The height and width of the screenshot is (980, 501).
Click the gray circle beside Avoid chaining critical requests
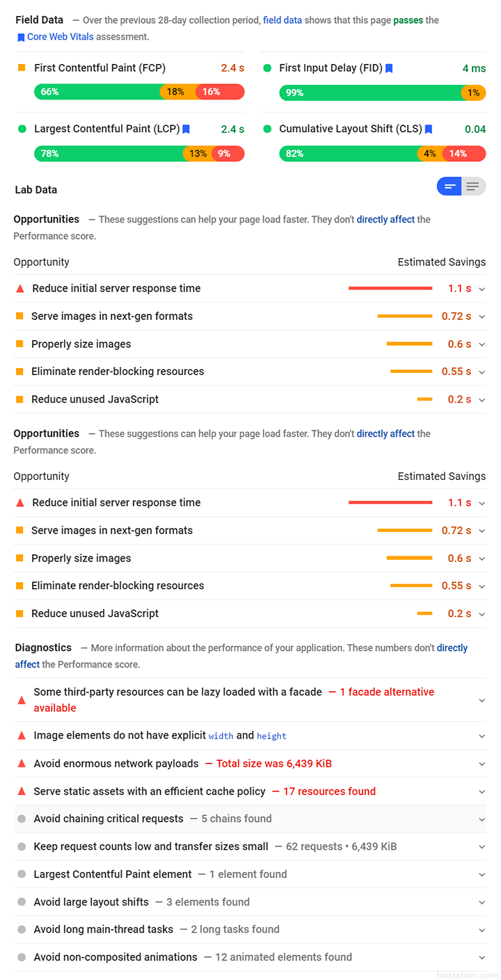pos(22,819)
